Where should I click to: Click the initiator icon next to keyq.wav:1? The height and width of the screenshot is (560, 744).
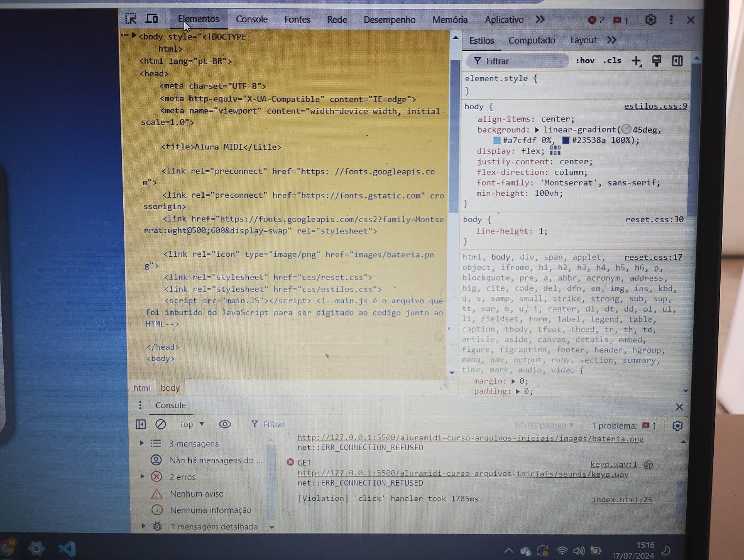point(648,465)
